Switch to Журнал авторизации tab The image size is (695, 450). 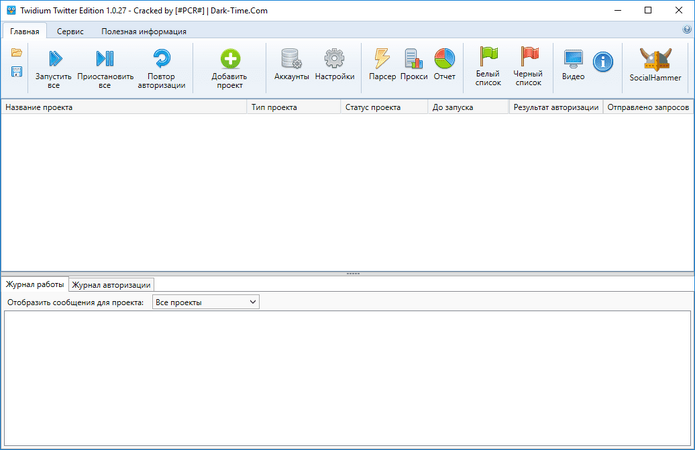coord(111,285)
